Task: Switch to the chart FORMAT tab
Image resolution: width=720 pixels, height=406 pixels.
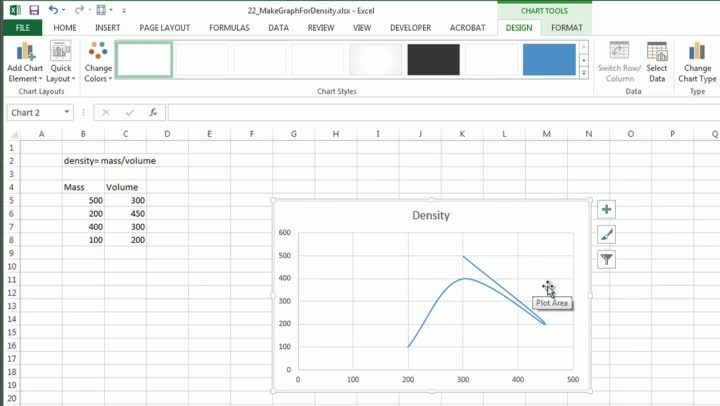Action: (567, 28)
